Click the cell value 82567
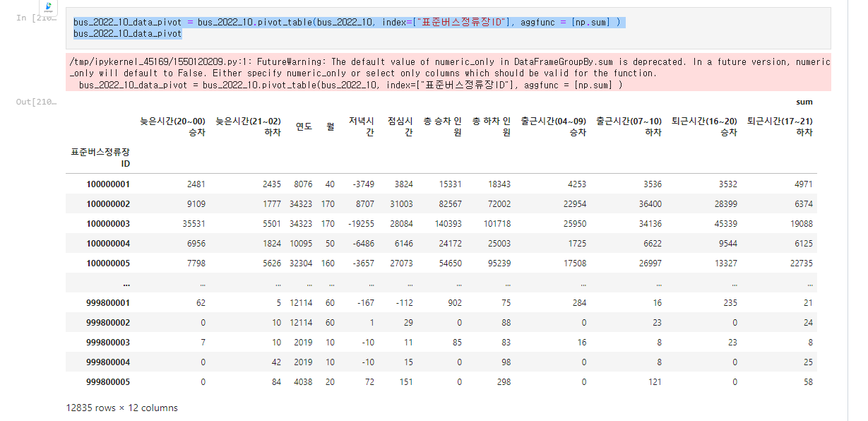 point(450,204)
